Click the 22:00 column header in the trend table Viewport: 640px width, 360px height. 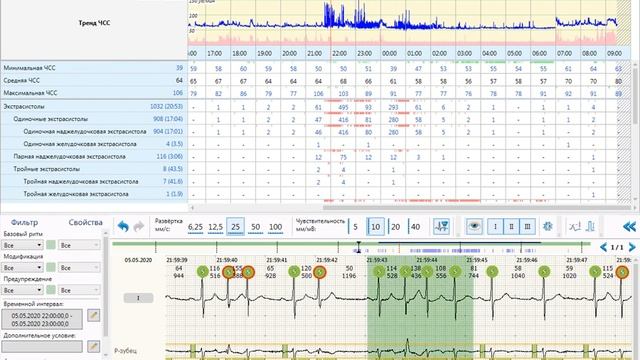339,53
